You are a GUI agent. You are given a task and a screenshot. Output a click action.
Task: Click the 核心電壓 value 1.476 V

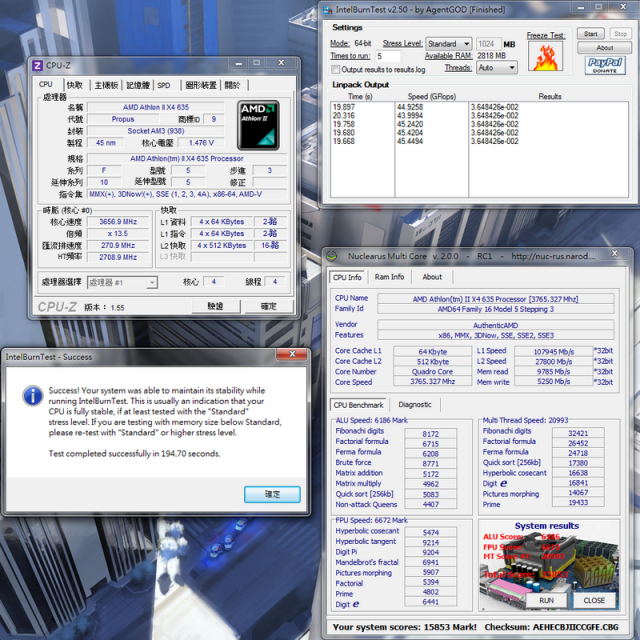(201, 143)
